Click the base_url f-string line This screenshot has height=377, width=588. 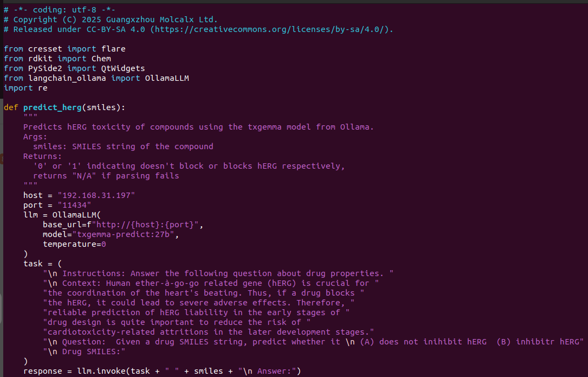pyautogui.click(x=123, y=225)
